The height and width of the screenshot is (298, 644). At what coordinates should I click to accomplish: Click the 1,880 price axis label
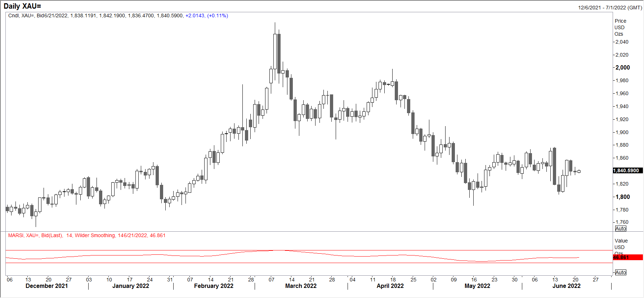pyautogui.click(x=622, y=145)
